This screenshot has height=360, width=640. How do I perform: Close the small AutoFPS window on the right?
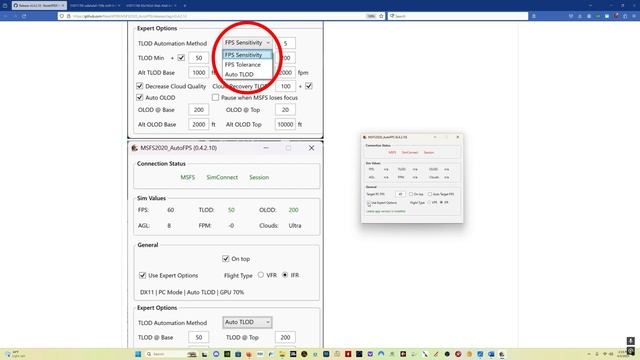tap(458, 137)
